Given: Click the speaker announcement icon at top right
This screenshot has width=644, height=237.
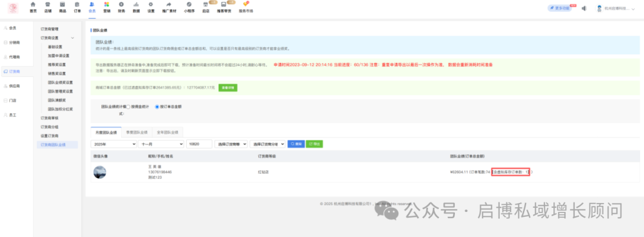Looking at the screenshot, I should click(584, 8).
